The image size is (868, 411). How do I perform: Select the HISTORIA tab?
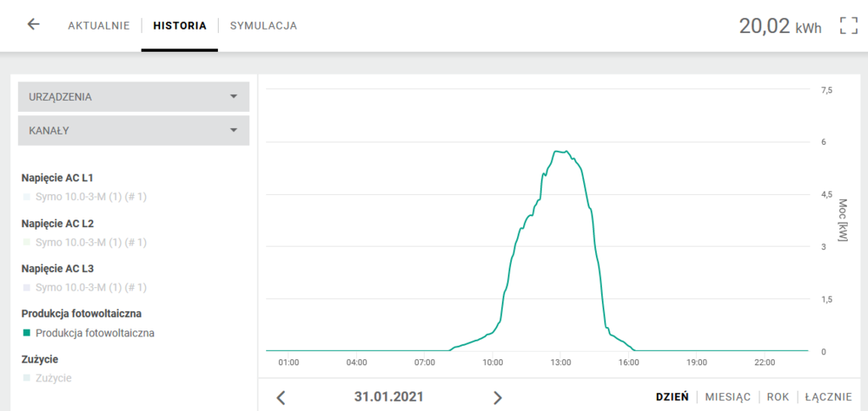click(x=180, y=25)
